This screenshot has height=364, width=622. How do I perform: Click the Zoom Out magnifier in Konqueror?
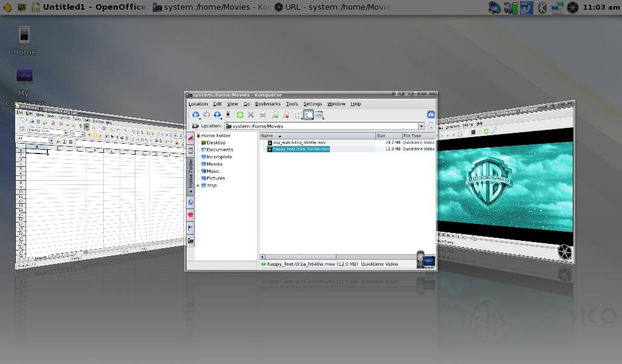click(x=285, y=115)
